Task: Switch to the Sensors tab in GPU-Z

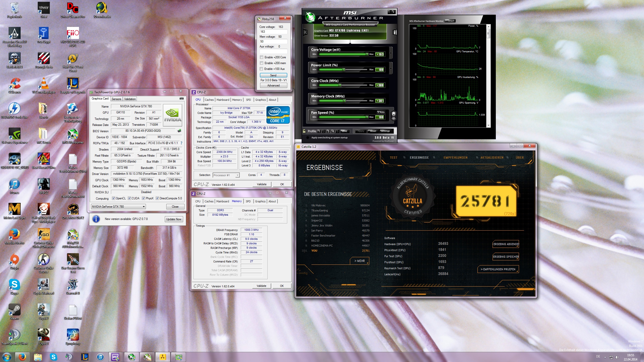Action: [x=116, y=99]
